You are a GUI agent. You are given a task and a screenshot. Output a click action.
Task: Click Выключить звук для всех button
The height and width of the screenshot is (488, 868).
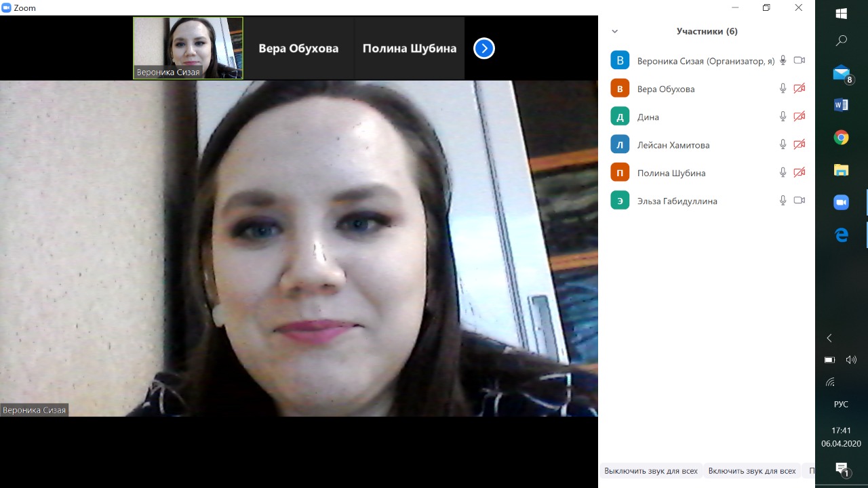(650, 470)
